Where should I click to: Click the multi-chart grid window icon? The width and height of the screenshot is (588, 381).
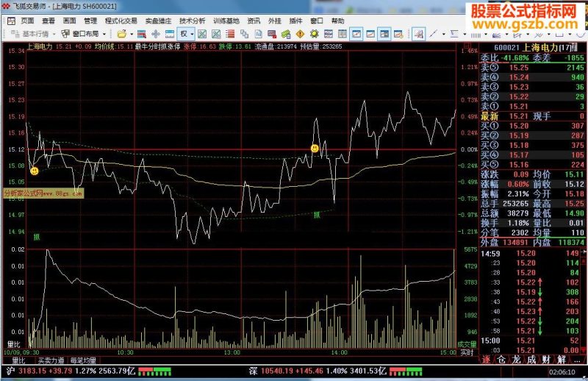pos(328,34)
